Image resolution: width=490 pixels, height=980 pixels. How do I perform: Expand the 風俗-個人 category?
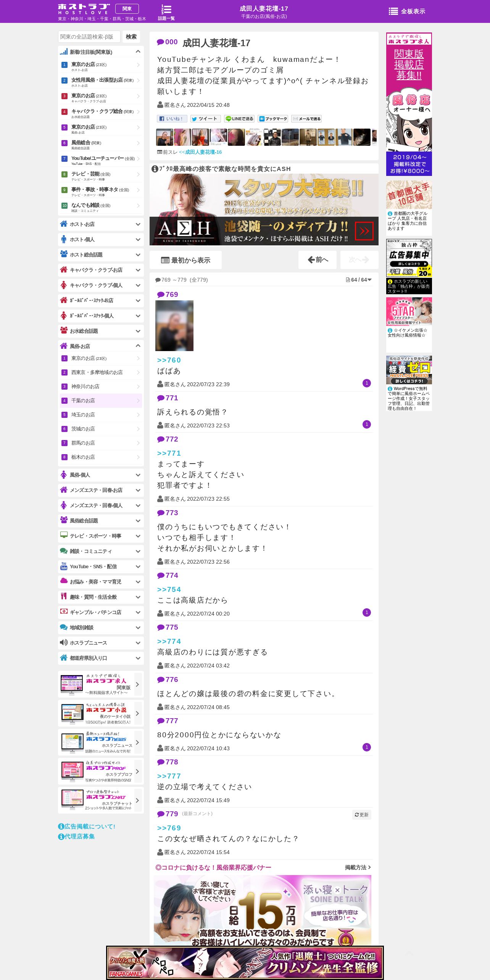pyautogui.click(x=101, y=475)
